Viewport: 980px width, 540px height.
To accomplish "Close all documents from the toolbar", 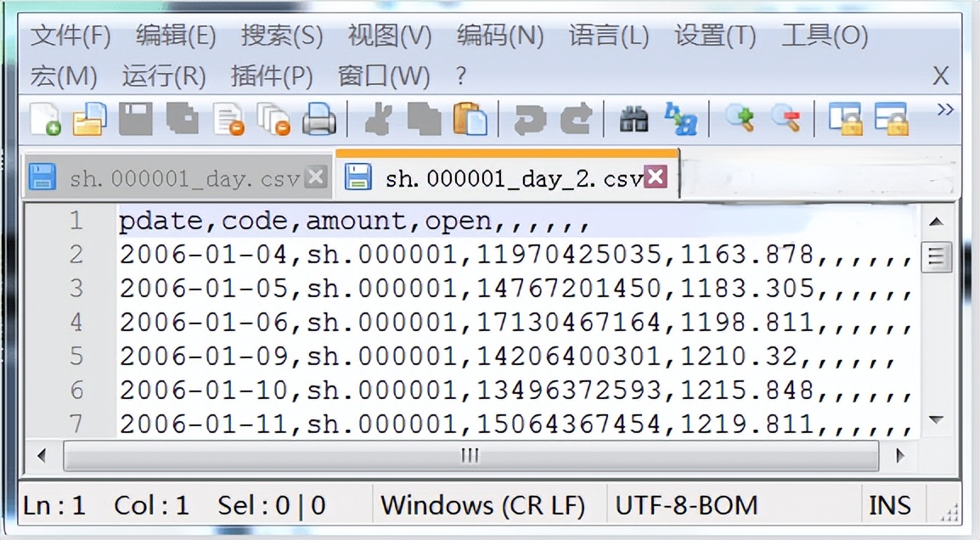I will pyautogui.click(x=273, y=119).
